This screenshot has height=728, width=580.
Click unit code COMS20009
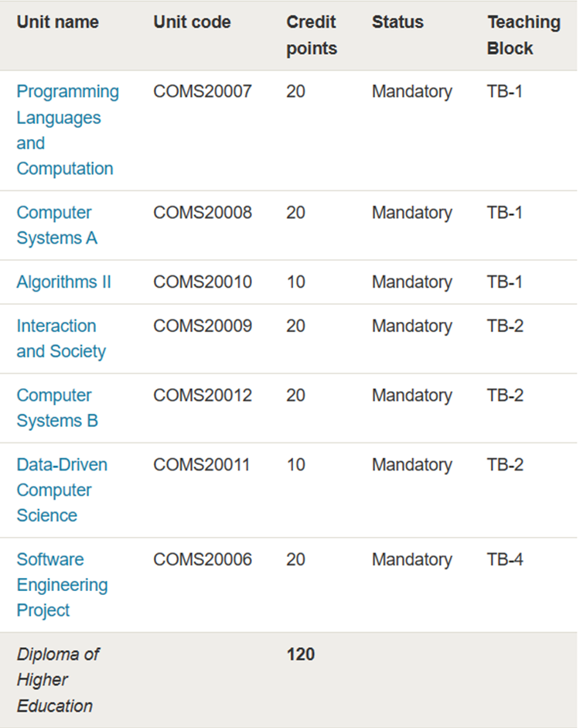203,326
